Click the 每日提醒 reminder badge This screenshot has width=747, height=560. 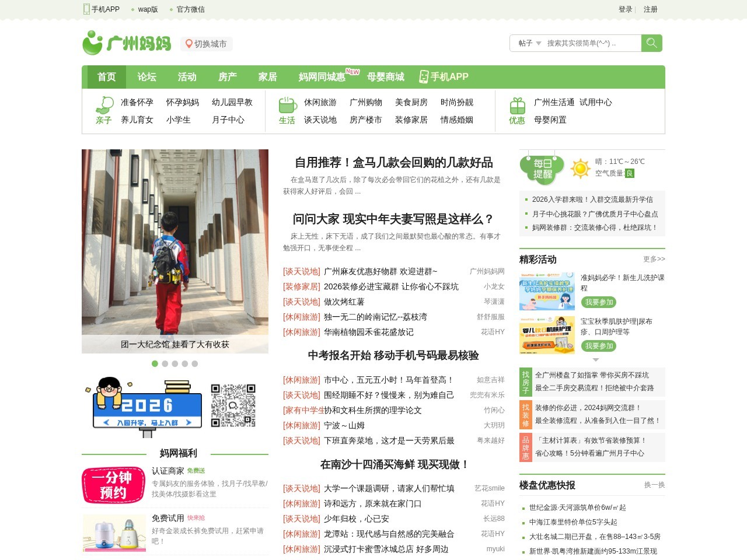(x=541, y=169)
